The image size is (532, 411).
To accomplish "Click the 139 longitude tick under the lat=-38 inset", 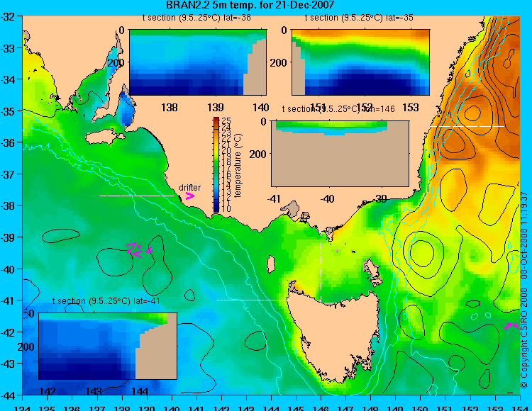I will point(216,108).
